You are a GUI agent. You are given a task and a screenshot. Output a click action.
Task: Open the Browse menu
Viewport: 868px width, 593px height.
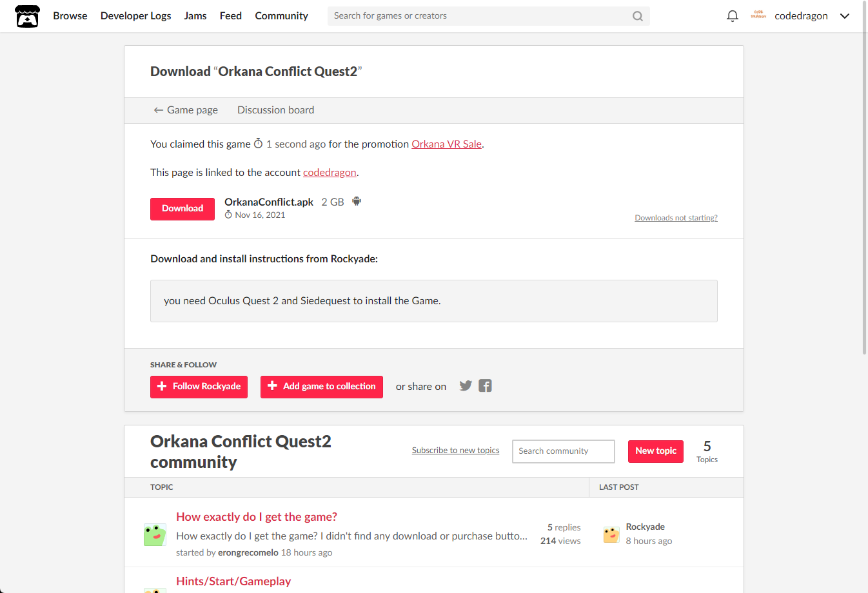[x=70, y=16]
